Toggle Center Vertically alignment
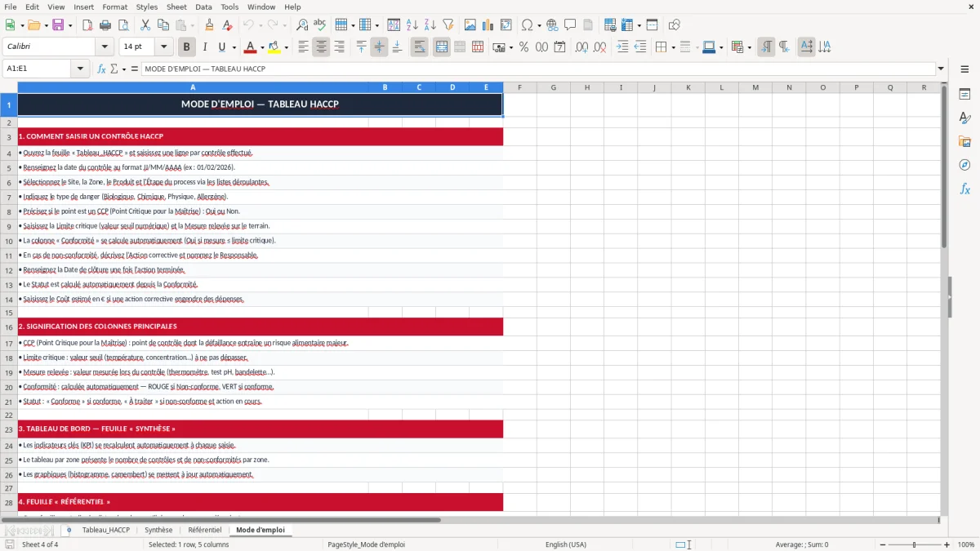This screenshot has height=551, width=980. (x=379, y=47)
